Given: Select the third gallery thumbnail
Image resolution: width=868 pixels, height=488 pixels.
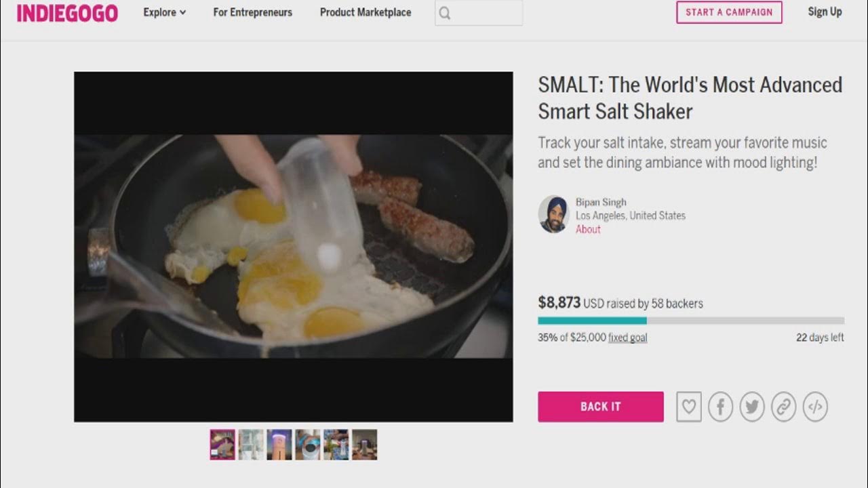Looking at the screenshot, I should coord(279,445).
